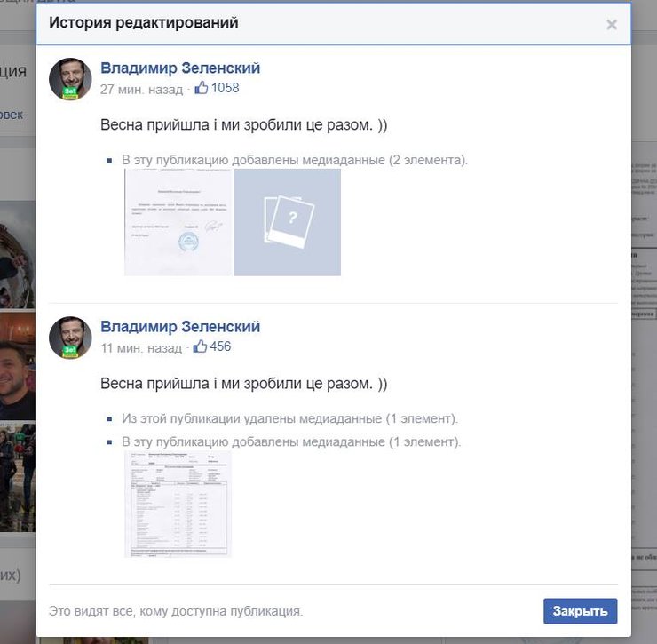Click the 'удалены медиаданные' removal note
Viewport: 657px width, 644px height.
(x=289, y=418)
